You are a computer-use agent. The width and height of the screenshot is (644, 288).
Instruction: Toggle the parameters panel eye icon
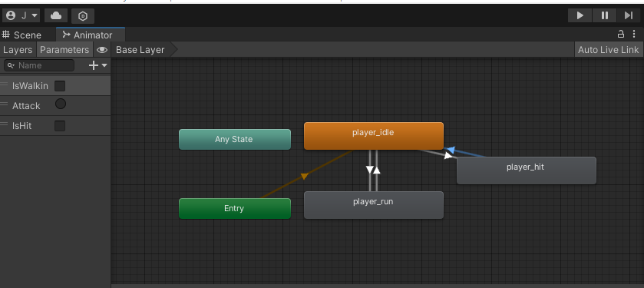(102, 50)
